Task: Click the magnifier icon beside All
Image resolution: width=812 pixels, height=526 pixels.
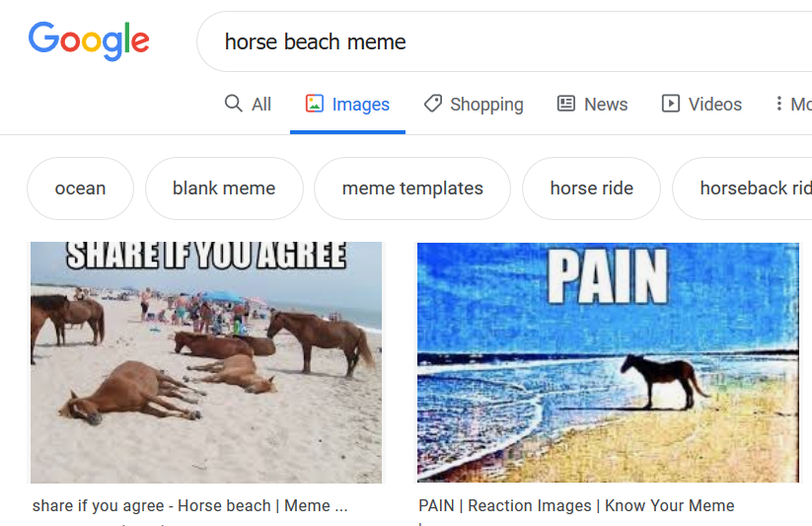Action: pos(233,103)
